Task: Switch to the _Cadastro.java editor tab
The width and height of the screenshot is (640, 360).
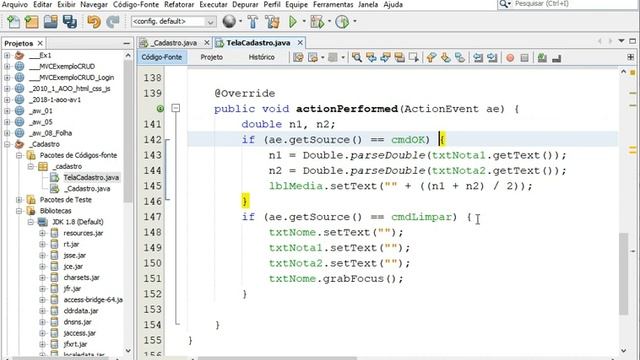Action: pyautogui.click(x=175, y=43)
